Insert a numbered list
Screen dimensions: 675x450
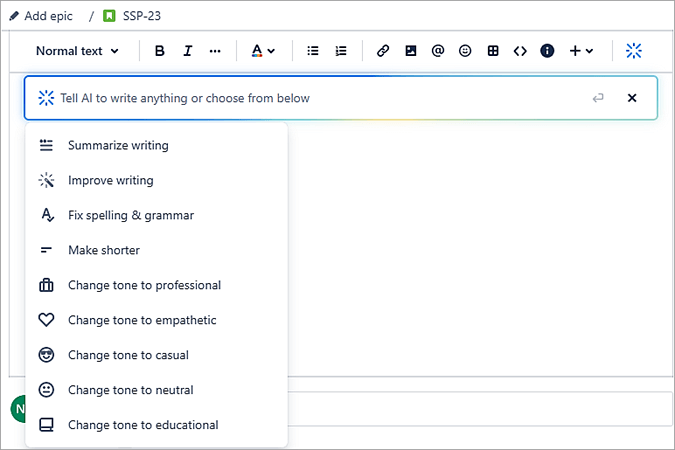(341, 51)
